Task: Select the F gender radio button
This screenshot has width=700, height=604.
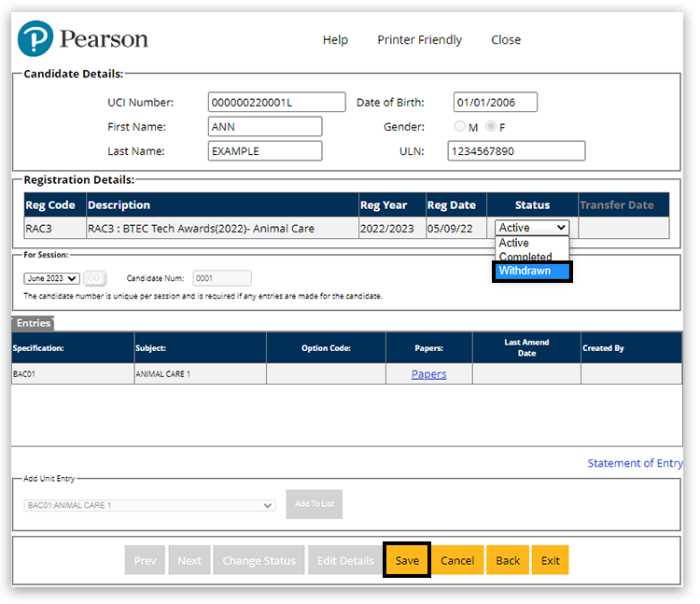Action: (x=490, y=127)
